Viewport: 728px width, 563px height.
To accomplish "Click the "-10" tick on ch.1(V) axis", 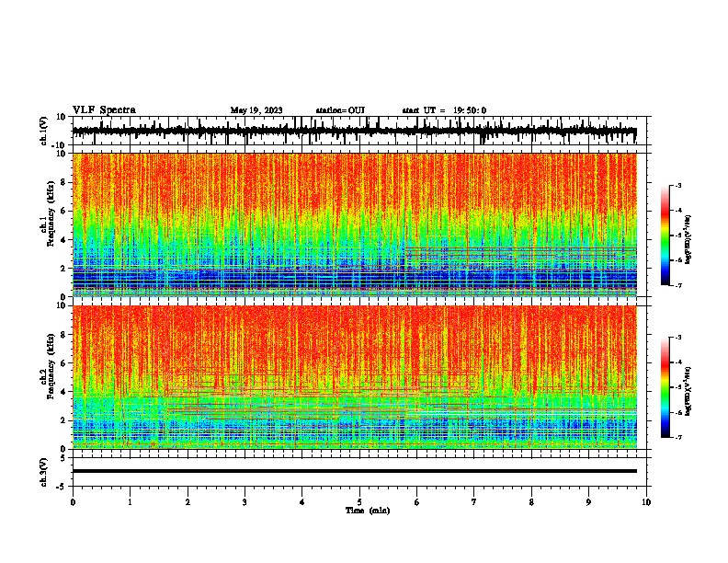I will pos(60,144).
